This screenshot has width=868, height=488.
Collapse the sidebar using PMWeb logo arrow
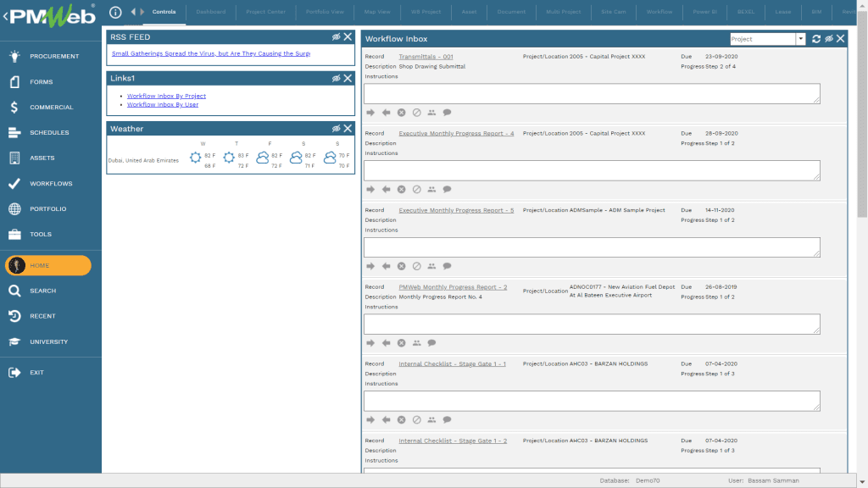click(5, 16)
